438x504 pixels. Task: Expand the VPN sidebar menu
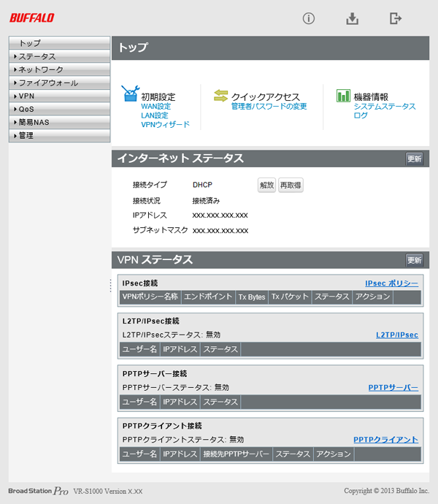(59, 96)
